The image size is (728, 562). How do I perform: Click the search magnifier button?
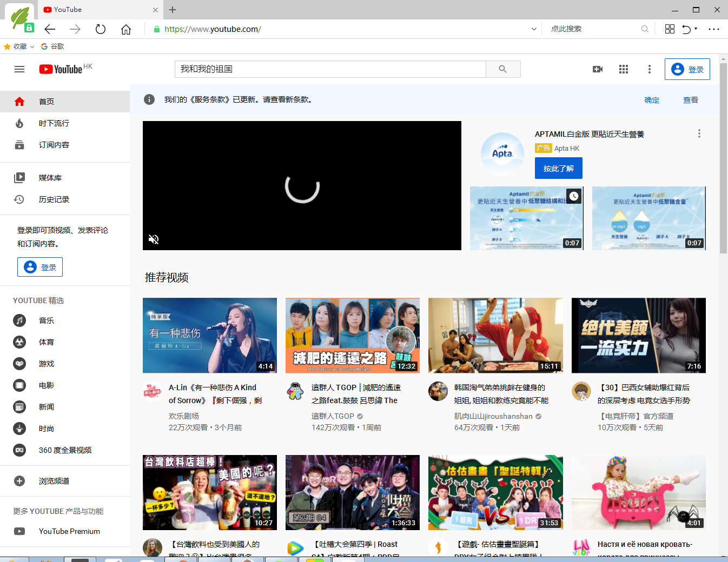[503, 69]
